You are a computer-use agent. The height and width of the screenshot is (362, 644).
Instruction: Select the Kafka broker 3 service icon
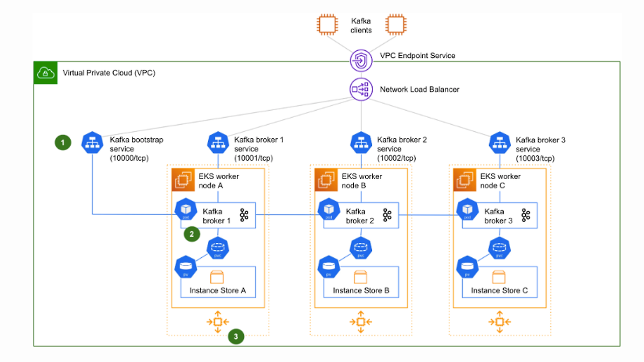click(500, 142)
